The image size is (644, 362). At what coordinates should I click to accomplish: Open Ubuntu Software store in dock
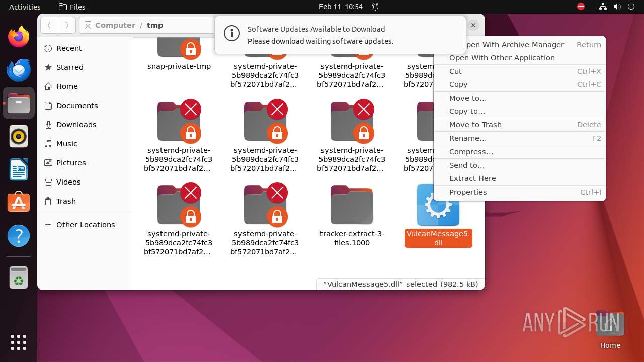[x=19, y=203]
